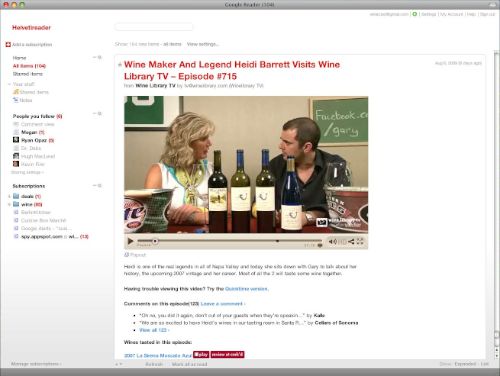Image resolution: width=500 pixels, height=376 pixels.
Task: Click the video share icon
Action: pyautogui.click(x=351, y=241)
